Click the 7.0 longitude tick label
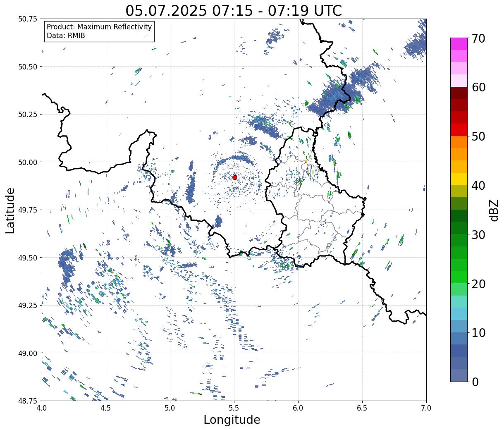Viewport: 504px width, 430px height. 426,408
